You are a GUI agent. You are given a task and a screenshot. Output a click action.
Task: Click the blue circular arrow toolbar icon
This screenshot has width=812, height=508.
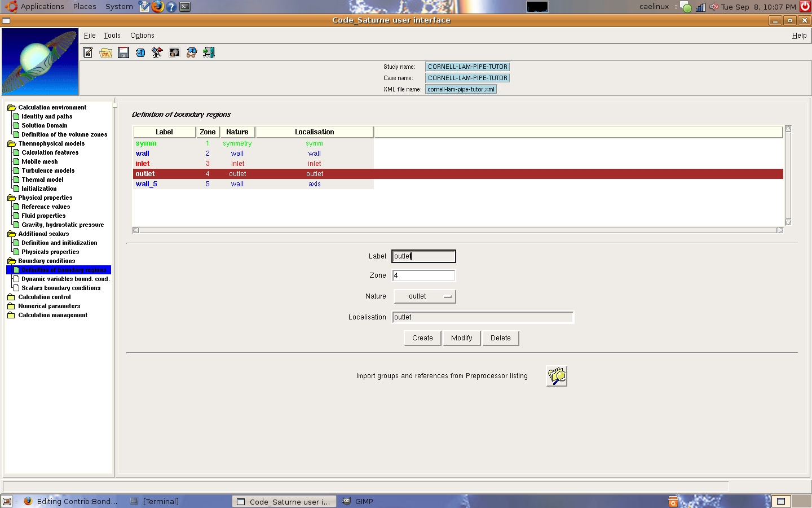140,52
